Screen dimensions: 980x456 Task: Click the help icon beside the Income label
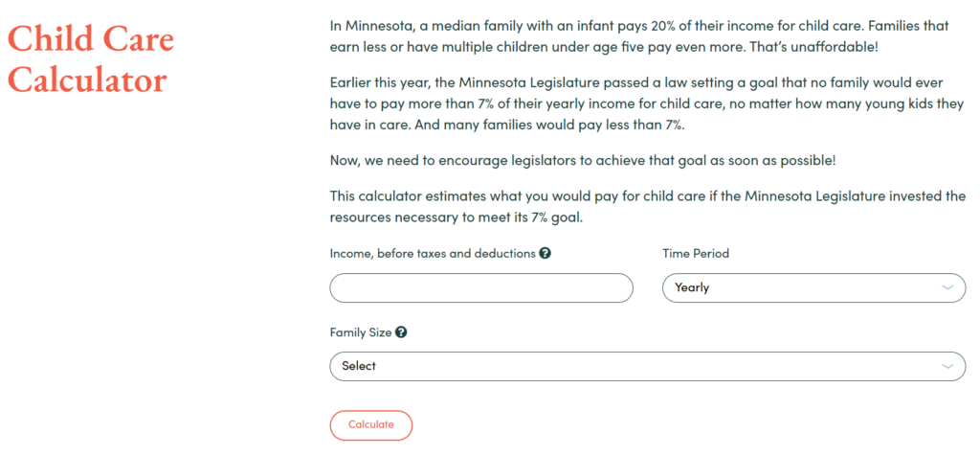click(x=545, y=253)
